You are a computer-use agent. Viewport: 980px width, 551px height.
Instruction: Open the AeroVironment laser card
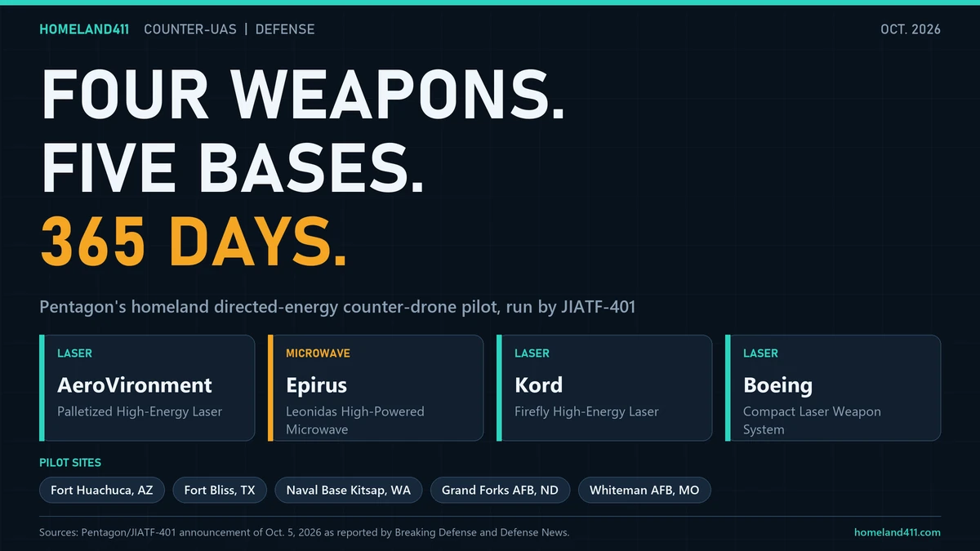click(x=147, y=388)
